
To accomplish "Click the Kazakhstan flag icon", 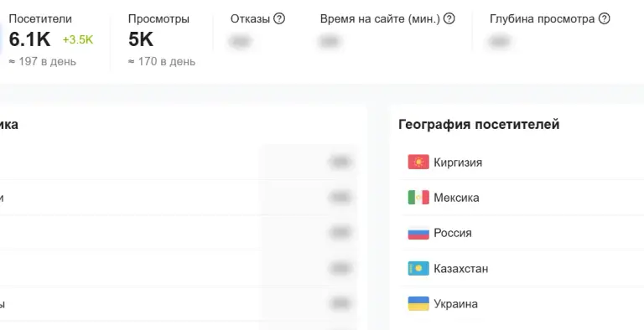I will click(418, 268).
